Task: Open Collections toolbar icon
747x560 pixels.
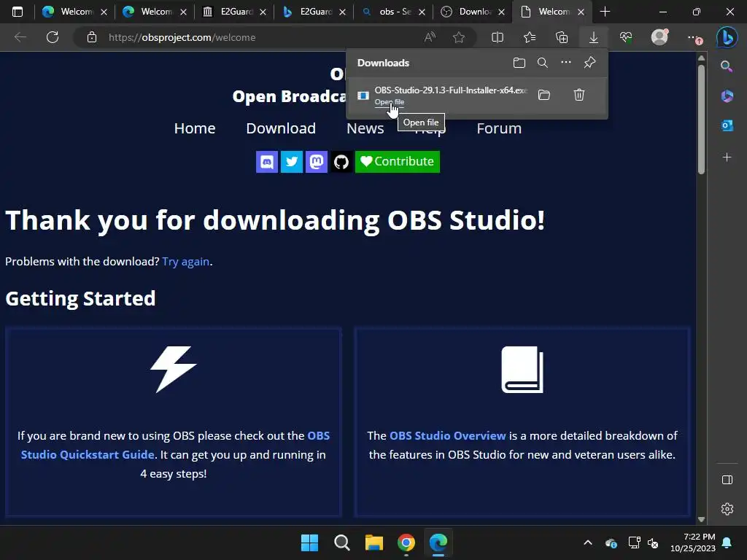Action: [562, 37]
